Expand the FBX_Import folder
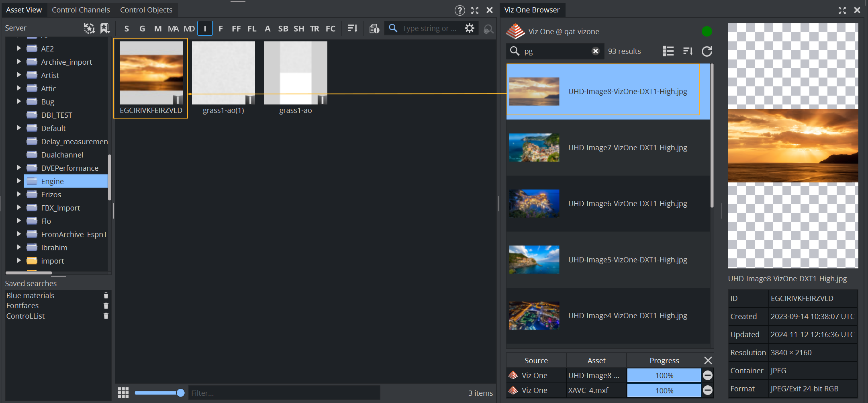 tap(18, 208)
